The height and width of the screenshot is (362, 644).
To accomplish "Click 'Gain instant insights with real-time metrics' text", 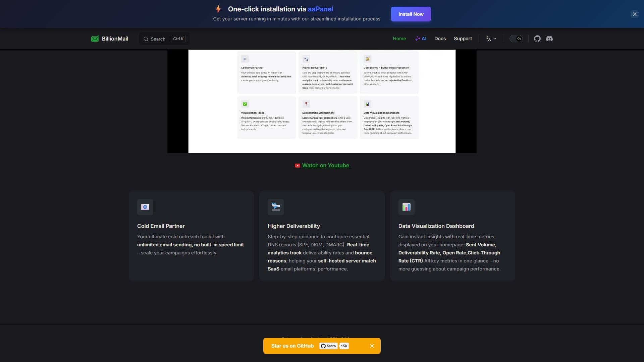I will 446,237.
